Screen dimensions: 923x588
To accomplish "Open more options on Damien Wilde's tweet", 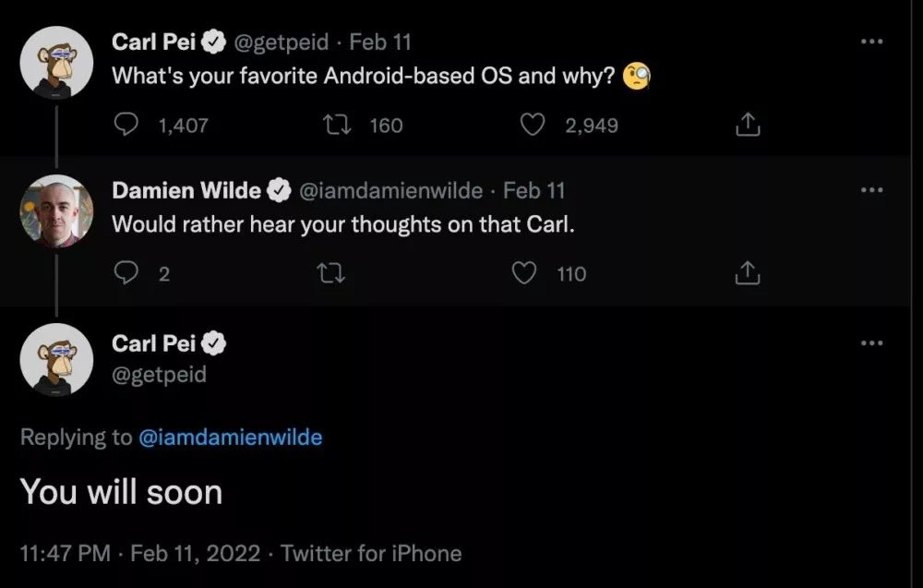I will pos(870,189).
